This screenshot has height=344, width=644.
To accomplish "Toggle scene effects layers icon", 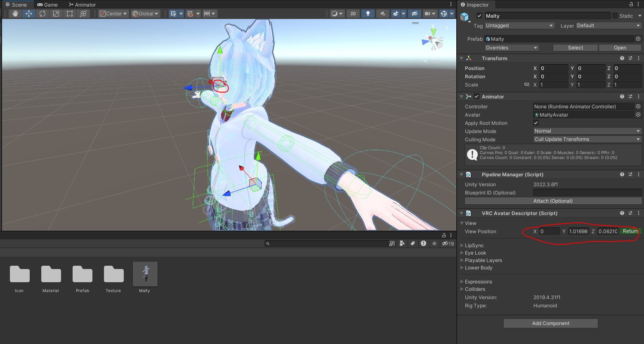I will (396, 14).
